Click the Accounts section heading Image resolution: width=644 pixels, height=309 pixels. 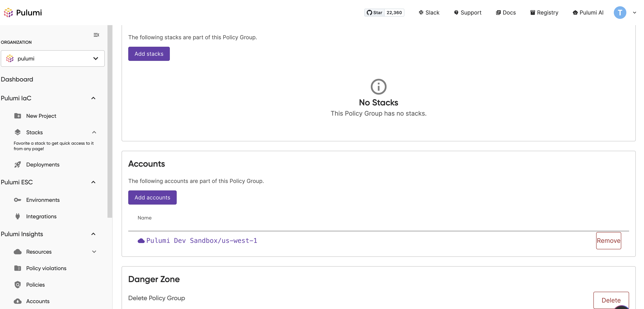[146, 164]
